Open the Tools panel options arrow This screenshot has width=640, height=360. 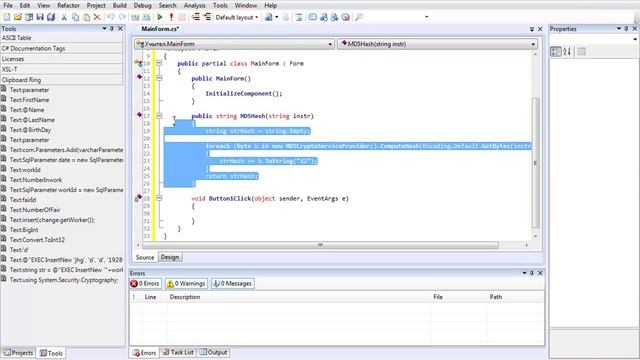[104, 29]
